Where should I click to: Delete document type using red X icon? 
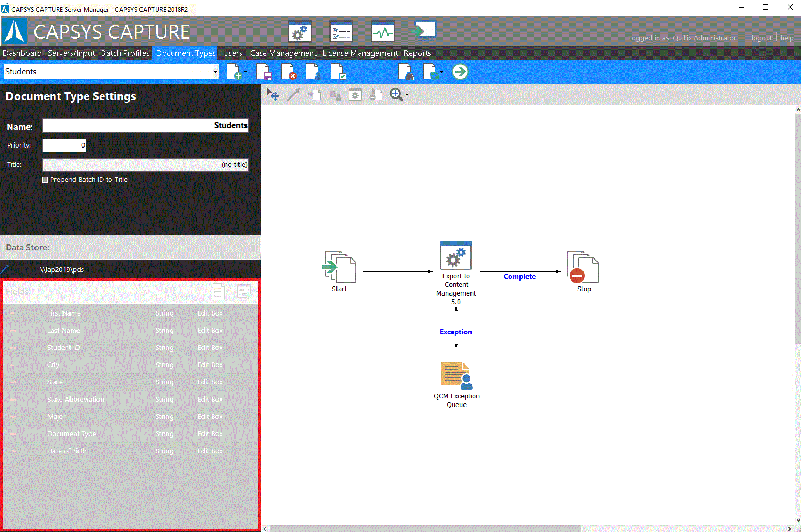[289, 72]
